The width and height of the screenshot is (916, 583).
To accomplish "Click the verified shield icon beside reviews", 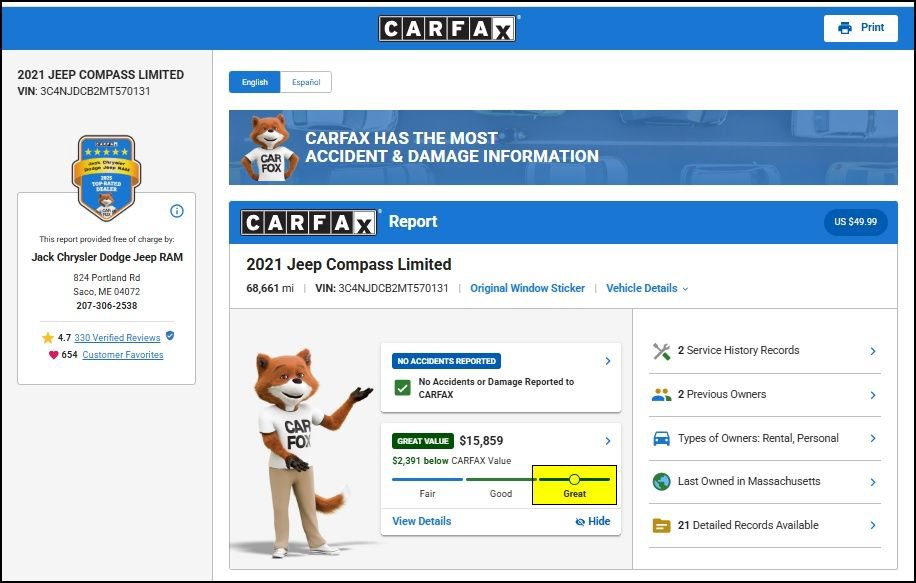I will click(170, 335).
